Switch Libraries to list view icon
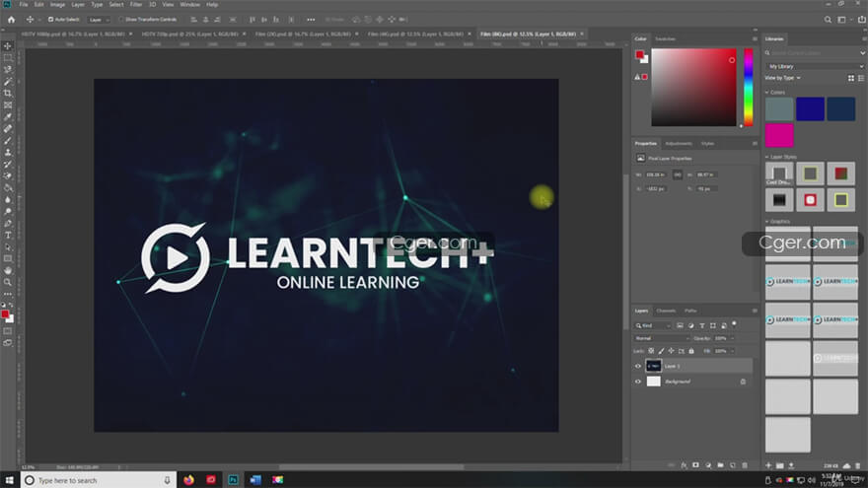 point(861,78)
